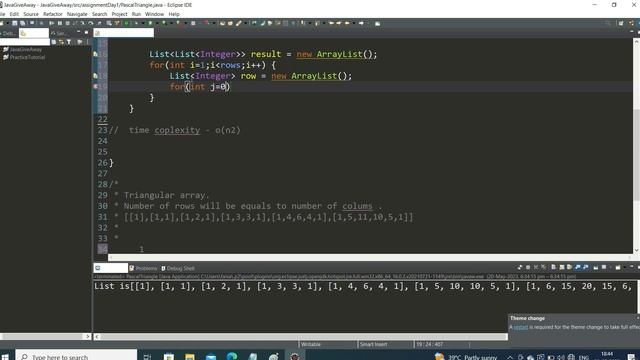This screenshot has height=360, width=640.
Task: Click the Terminate icon in Console toolbar
Action: click(x=528, y=267)
